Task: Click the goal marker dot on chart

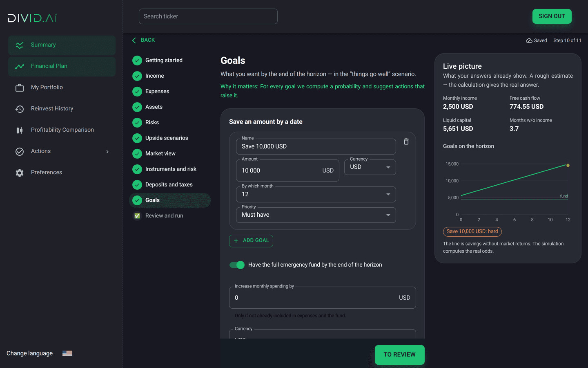Action: [x=568, y=165]
